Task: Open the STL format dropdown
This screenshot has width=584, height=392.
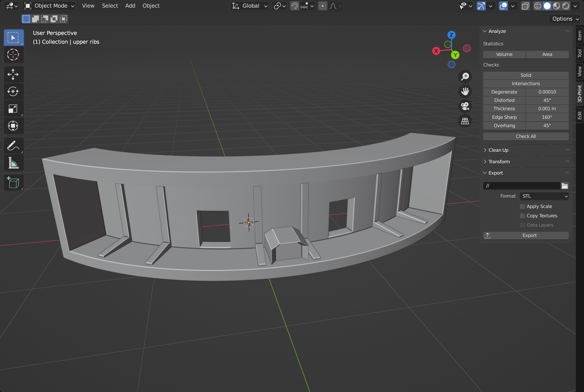Action: 544,196
